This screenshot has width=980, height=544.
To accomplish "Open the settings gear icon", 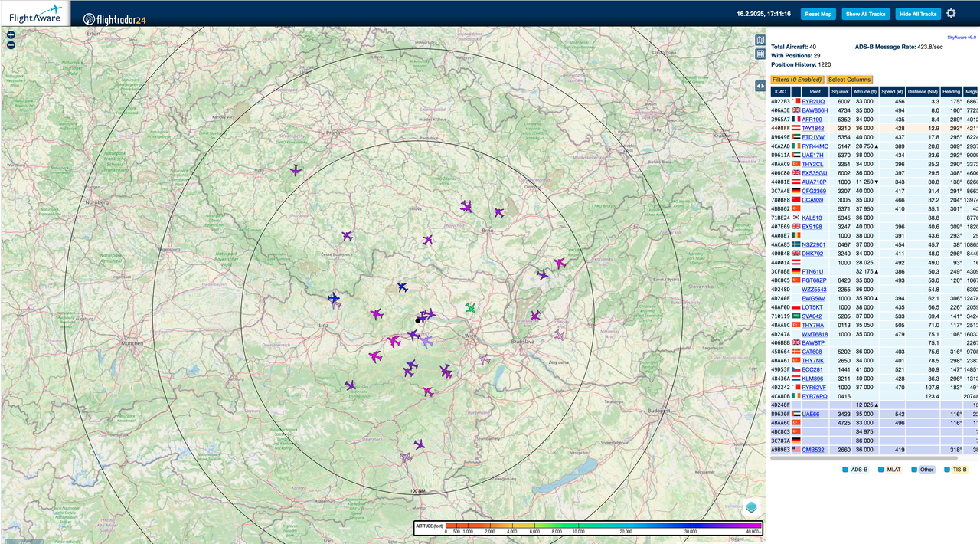I will click(951, 13).
